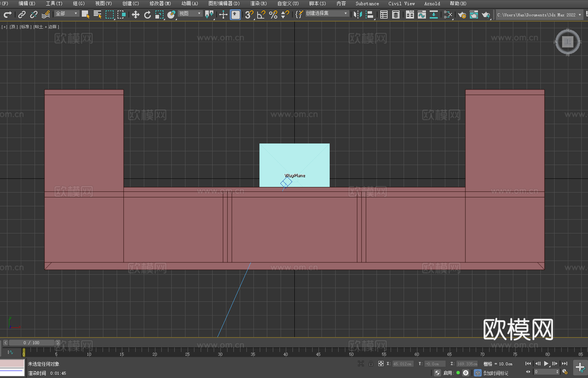The width and height of the screenshot is (588, 378).
Task: Activate the Select Object tool
Action: pyautogui.click(x=85, y=14)
